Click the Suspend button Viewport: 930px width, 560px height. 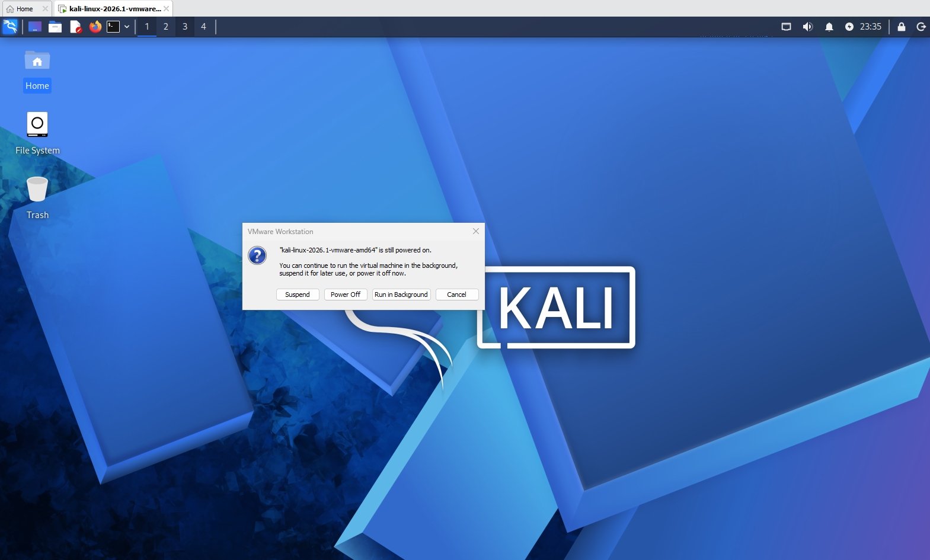tap(298, 295)
